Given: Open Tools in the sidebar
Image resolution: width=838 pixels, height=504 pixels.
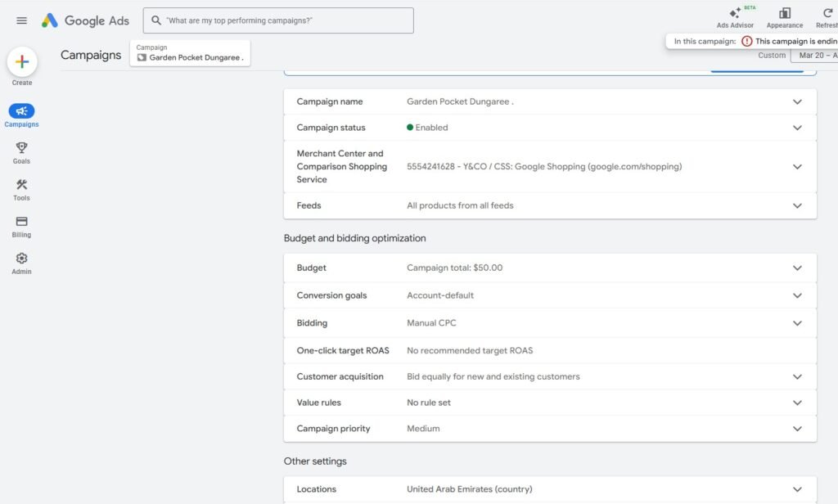Looking at the screenshot, I should click(x=21, y=190).
